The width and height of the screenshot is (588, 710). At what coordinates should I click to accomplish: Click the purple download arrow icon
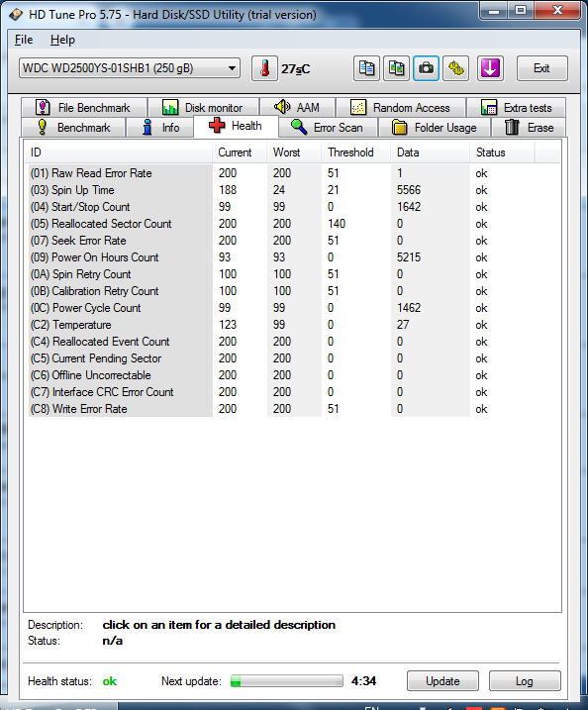490,68
